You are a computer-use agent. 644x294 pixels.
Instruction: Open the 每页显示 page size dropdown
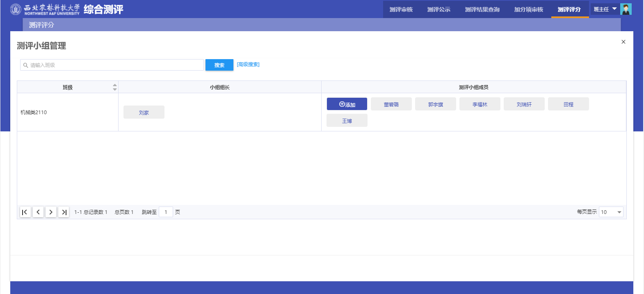(611, 212)
